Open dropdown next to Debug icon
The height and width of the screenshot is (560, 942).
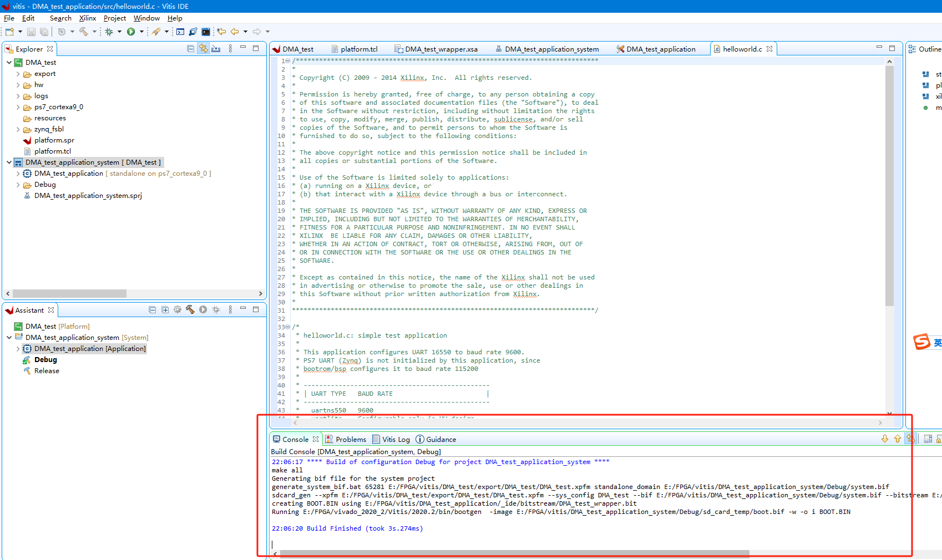tap(119, 32)
